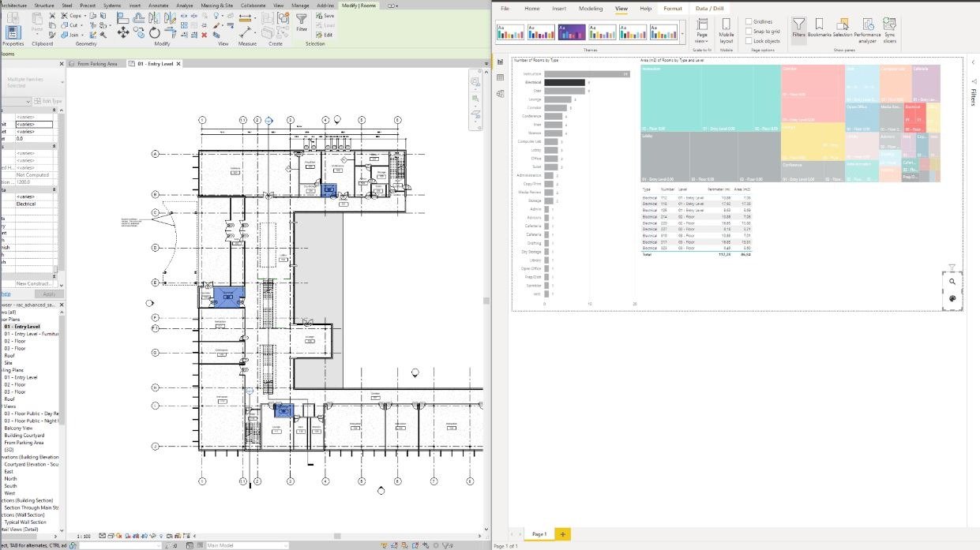980x550 pixels.
Task: Enable the Snap to grid checkbox
Action: coord(749,32)
